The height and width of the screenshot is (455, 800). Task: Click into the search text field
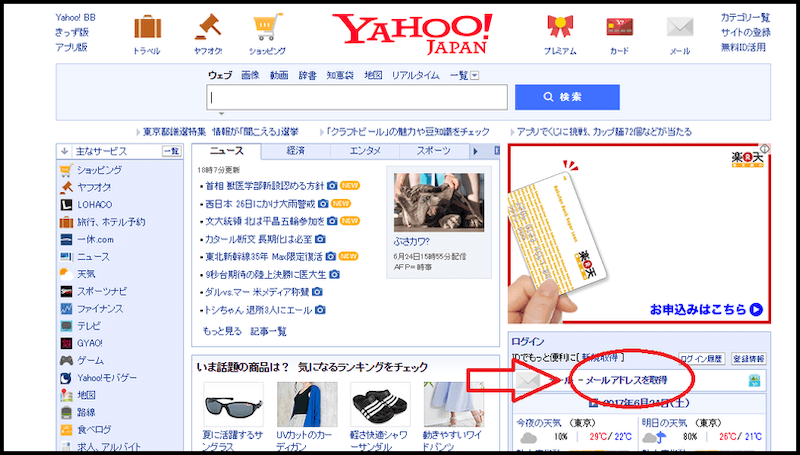tap(357, 97)
